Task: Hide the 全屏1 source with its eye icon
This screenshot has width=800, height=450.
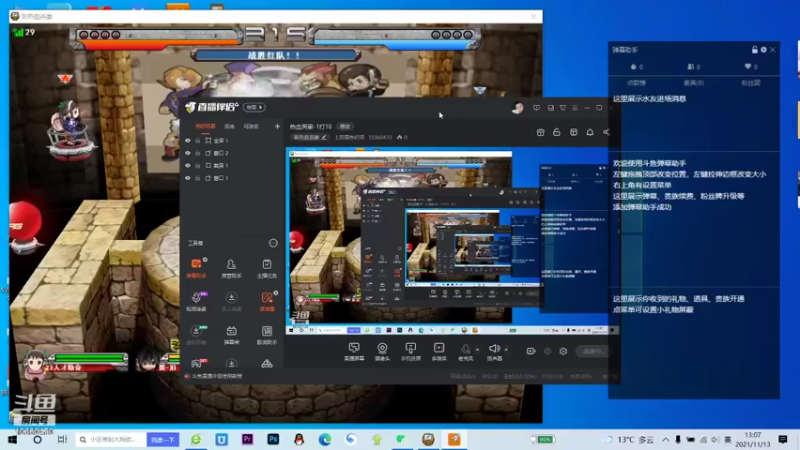Action: coord(188,140)
